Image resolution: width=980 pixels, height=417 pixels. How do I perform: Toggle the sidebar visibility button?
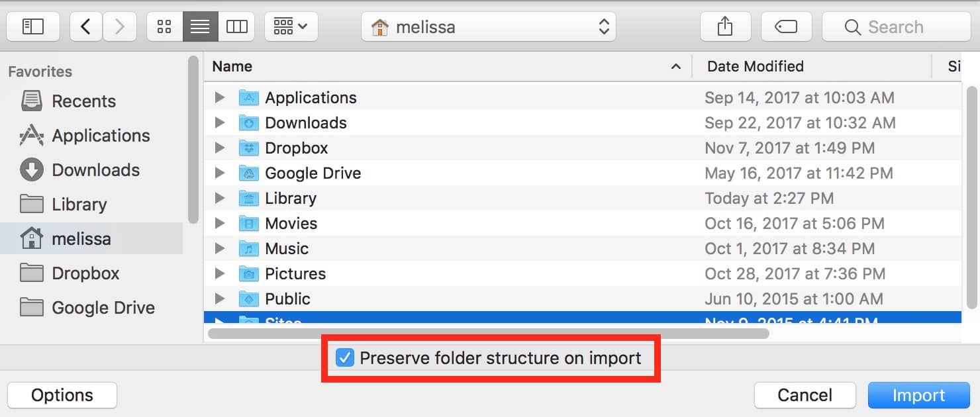click(x=32, y=26)
